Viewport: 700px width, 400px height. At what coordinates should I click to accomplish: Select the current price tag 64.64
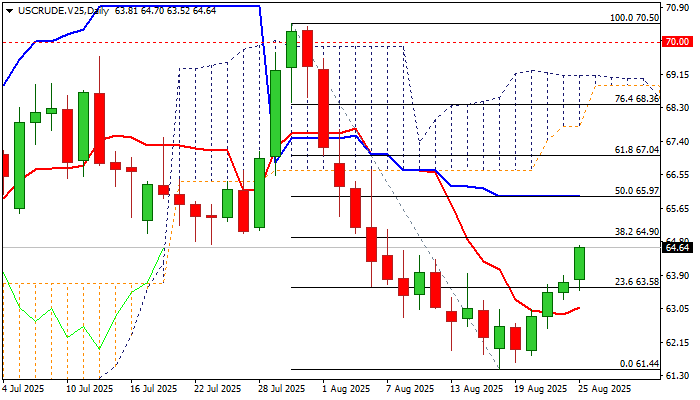(x=678, y=247)
